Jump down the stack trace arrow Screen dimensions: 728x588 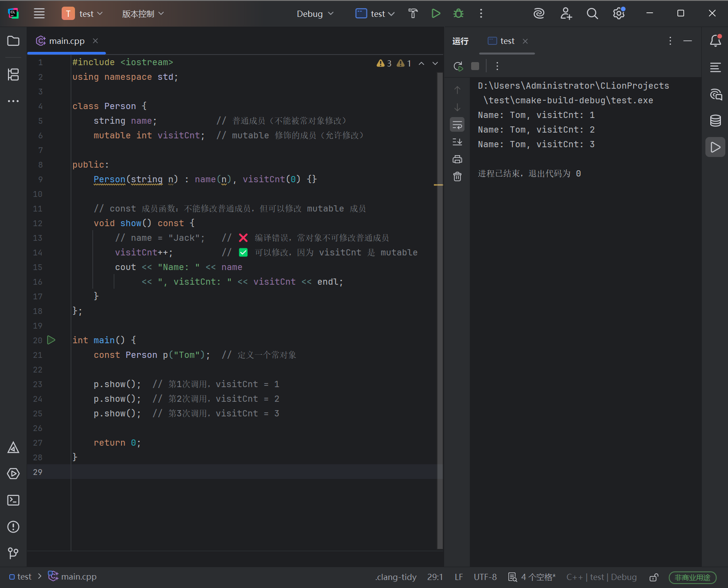457,107
